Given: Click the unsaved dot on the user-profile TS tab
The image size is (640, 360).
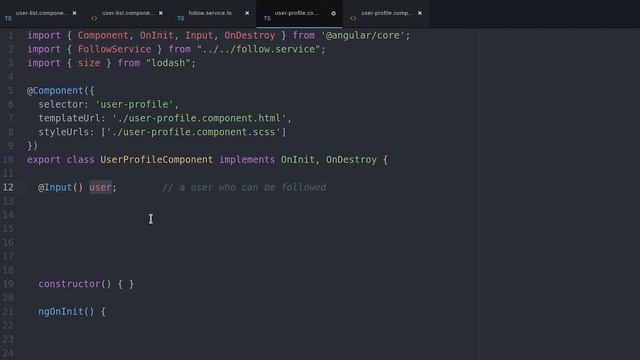Looking at the screenshot, I should tap(333, 13).
